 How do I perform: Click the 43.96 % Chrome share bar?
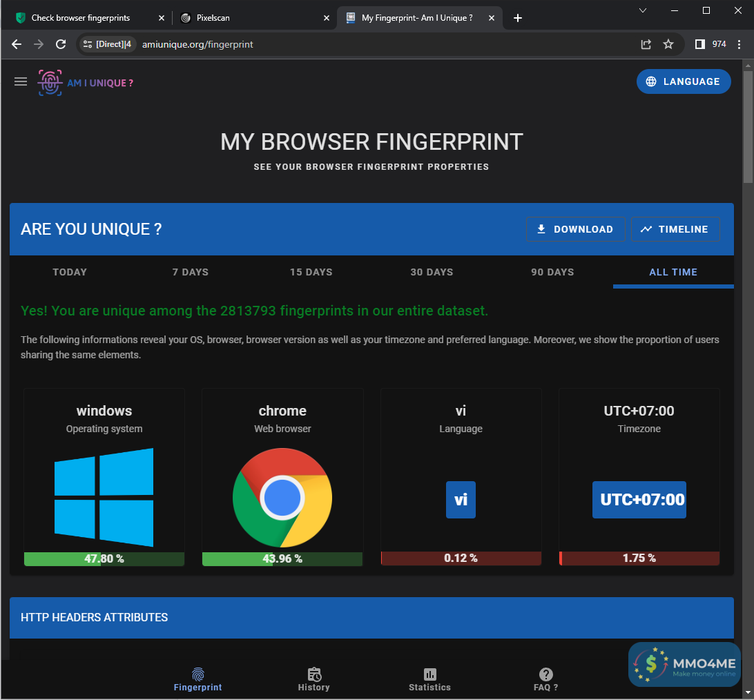click(282, 558)
